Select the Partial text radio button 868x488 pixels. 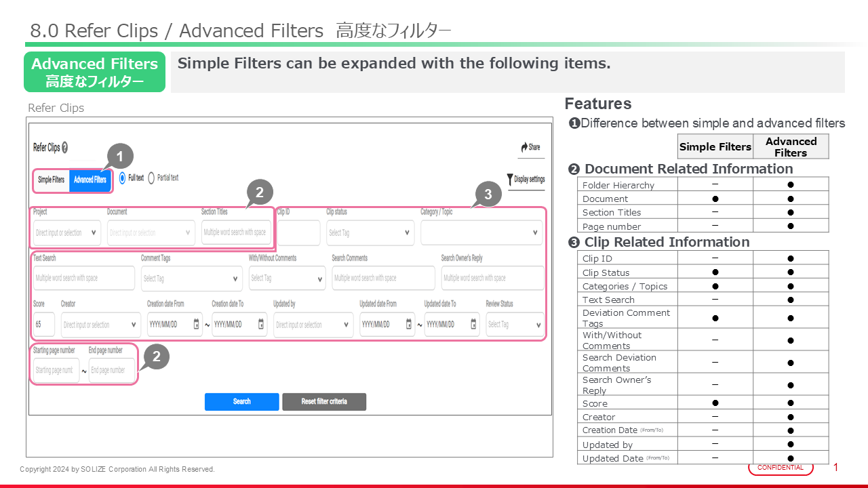coord(151,178)
